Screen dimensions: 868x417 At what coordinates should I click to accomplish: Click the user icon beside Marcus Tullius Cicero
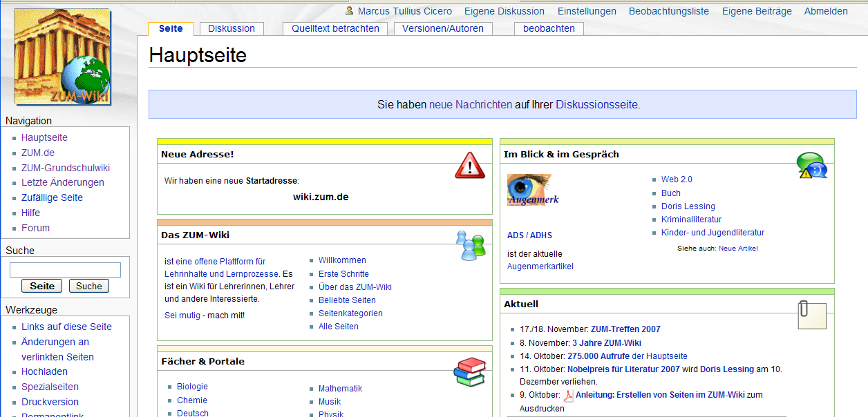pos(350,11)
